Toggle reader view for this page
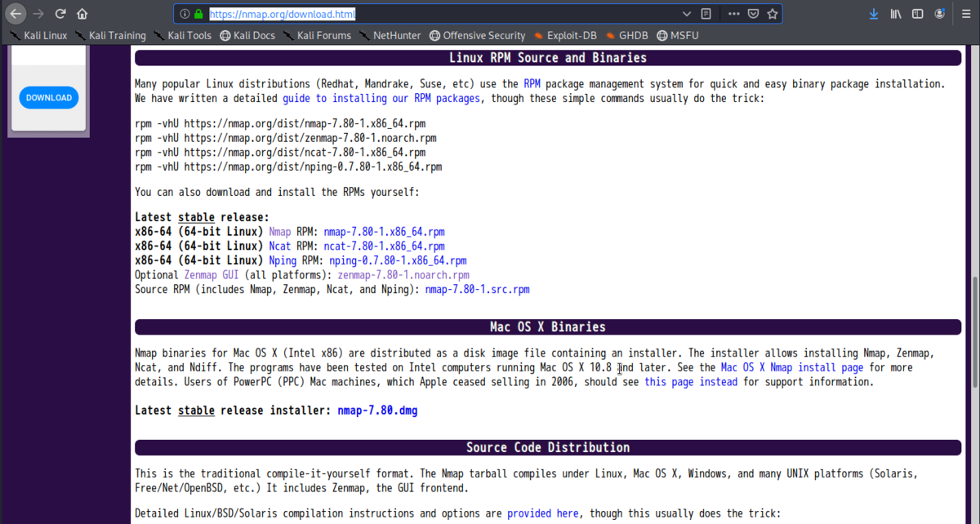 coord(706,14)
